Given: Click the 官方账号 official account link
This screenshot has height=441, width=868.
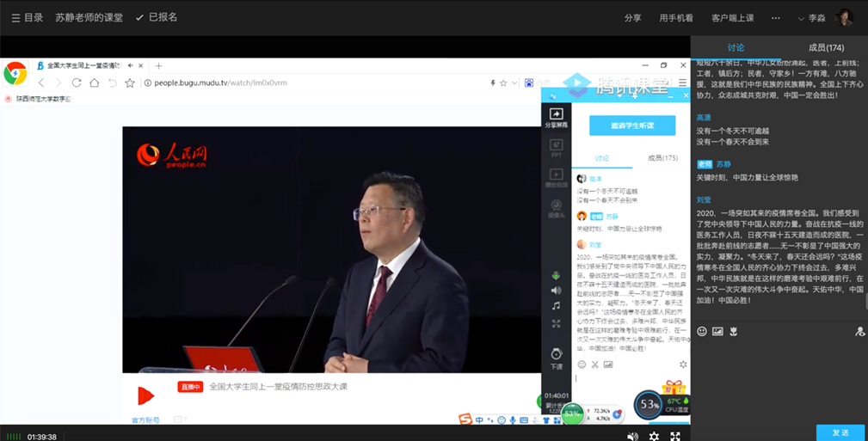Looking at the screenshot, I should (145, 420).
